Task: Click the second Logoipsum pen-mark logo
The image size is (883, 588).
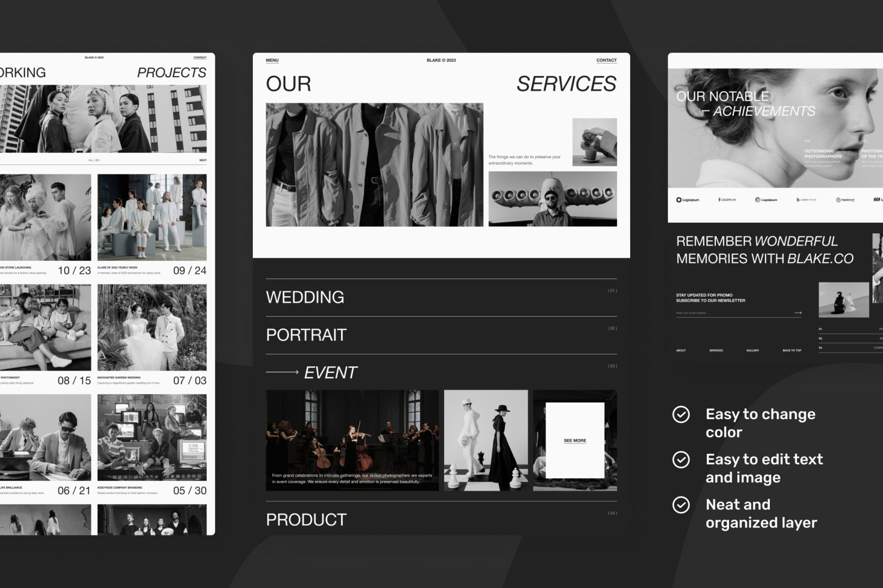Action: tap(727, 200)
